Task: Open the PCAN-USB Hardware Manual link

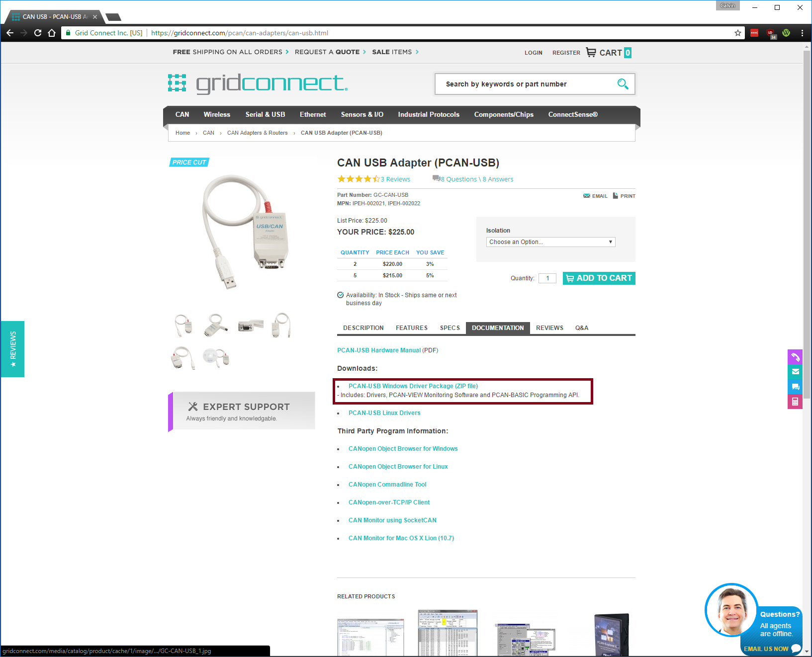Action: point(379,350)
